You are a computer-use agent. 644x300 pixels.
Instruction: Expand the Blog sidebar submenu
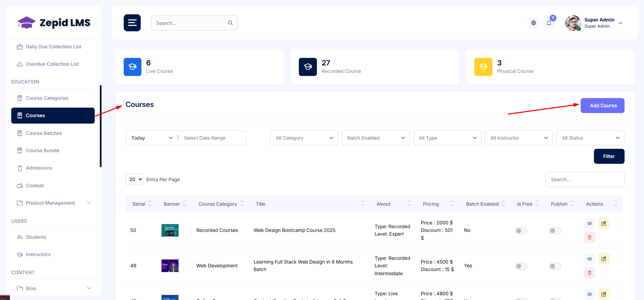(x=89, y=288)
